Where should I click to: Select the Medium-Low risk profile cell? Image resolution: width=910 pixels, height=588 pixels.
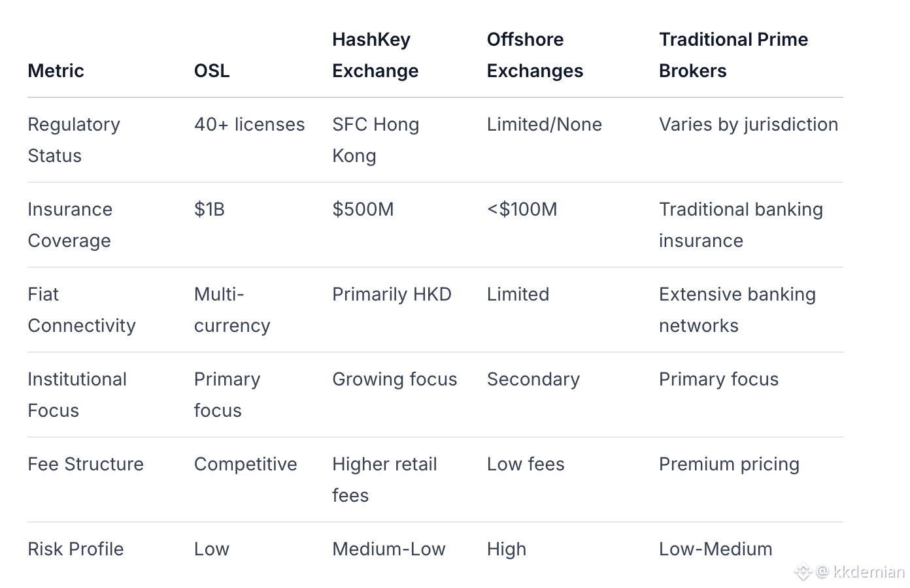[388, 549]
